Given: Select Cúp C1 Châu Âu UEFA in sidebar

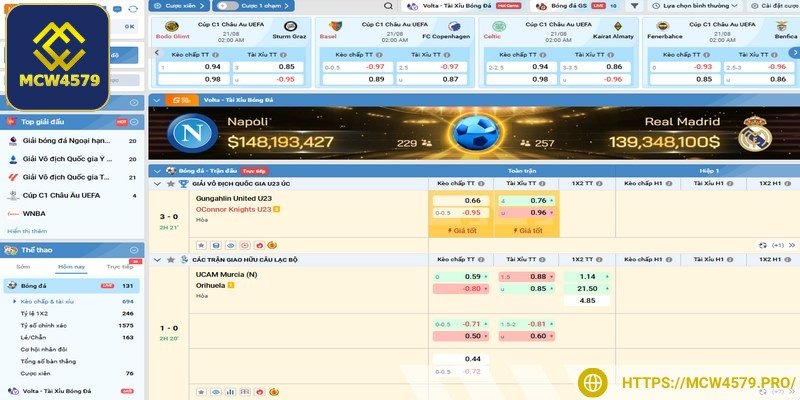Looking at the screenshot, I should (x=72, y=195).
